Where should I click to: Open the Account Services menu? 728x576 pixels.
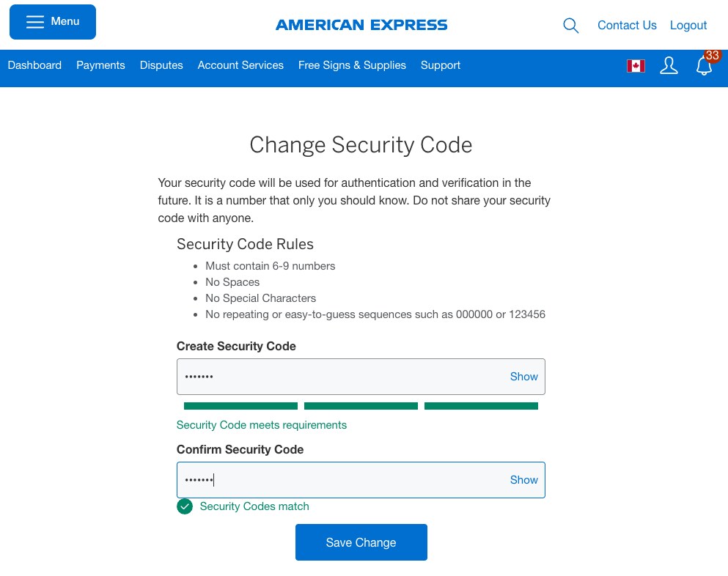tap(240, 65)
